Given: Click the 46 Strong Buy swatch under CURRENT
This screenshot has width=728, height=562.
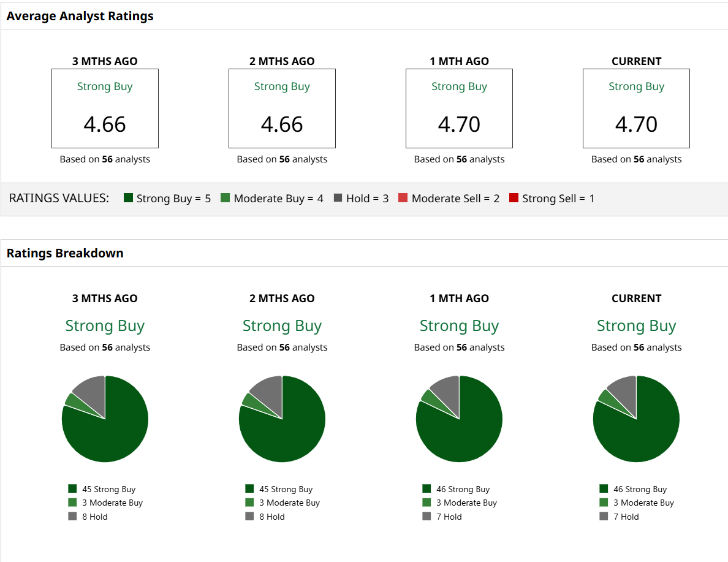Looking at the screenshot, I should click(x=604, y=488).
